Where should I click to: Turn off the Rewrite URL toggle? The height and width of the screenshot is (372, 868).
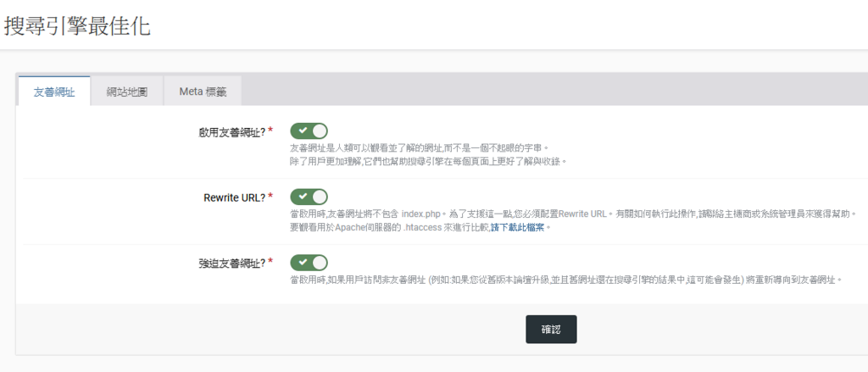tap(309, 197)
